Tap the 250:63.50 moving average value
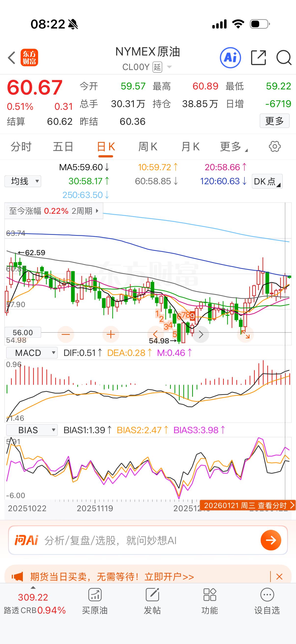This screenshot has width=296, height=644. pos(86,195)
